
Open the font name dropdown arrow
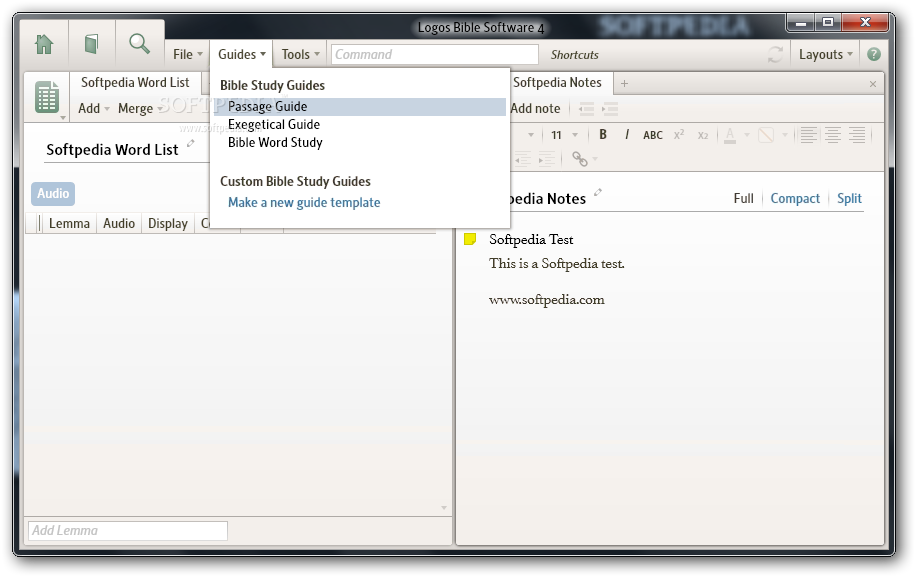[530, 135]
